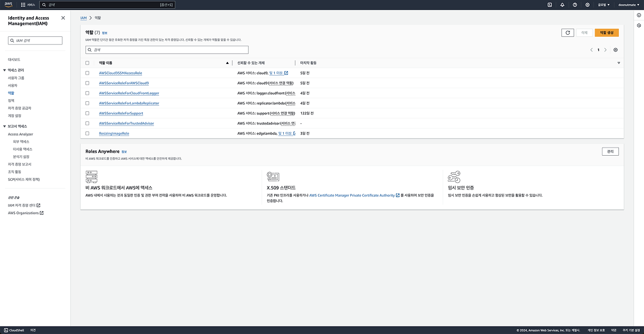This screenshot has width=644, height=334.
Task: Open console settings gear in top bar
Action: (x=587, y=5)
